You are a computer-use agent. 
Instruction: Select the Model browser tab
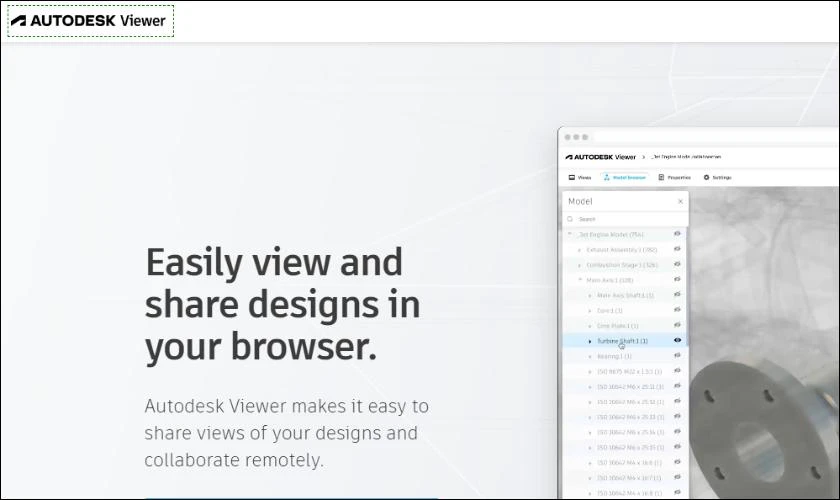[625, 177]
